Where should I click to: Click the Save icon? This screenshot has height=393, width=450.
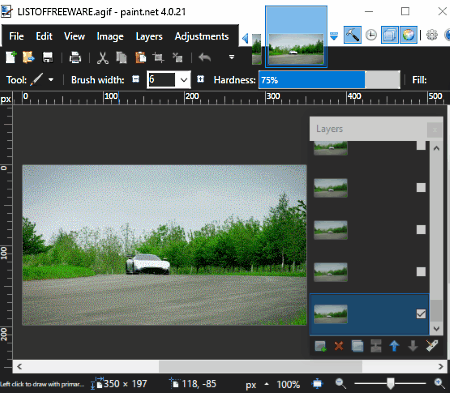[48, 57]
